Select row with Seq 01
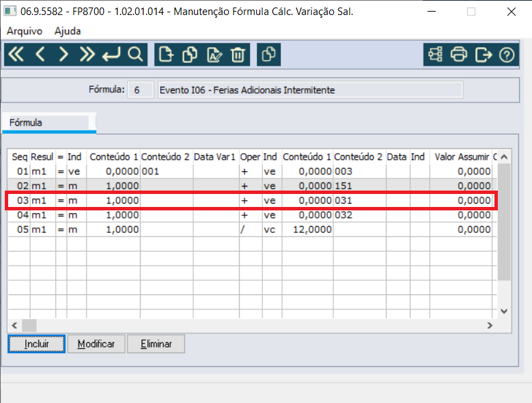Image resolution: width=532 pixels, height=403 pixels. point(253,171)
